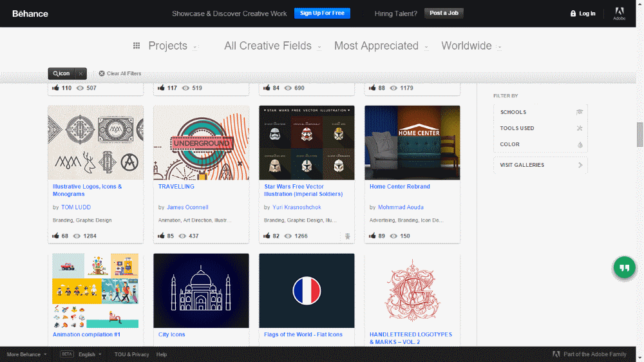Viewport: 644px width, 362px height.
Task: Visit Yuri Krasnoshchok's profile
Action: 296,207
